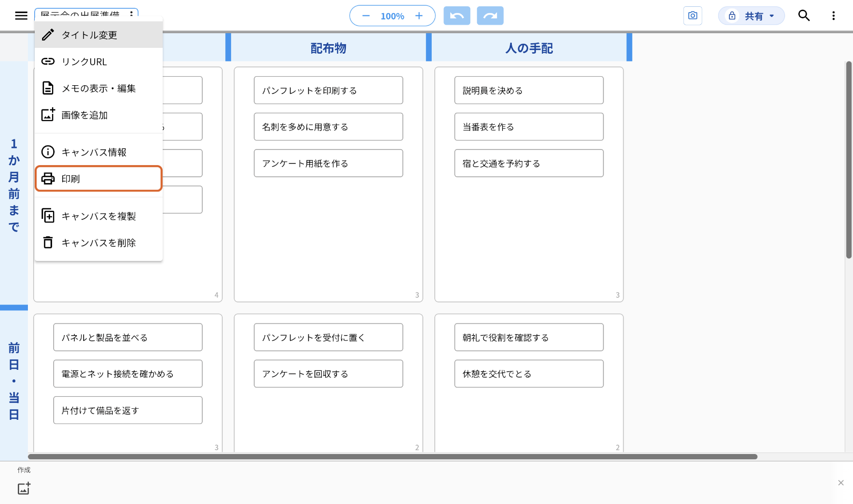853x504 pixels.
Task: Select タイトル変更 menu entry
Action: pos(98,35)
